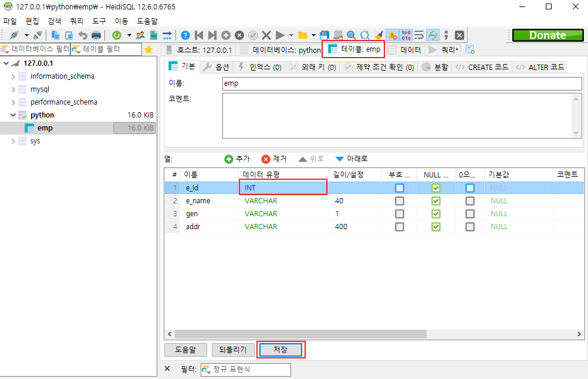Screen dimensions: 588x379
Task: Click the Delete row circle-x icon
Action: point(239,35)
